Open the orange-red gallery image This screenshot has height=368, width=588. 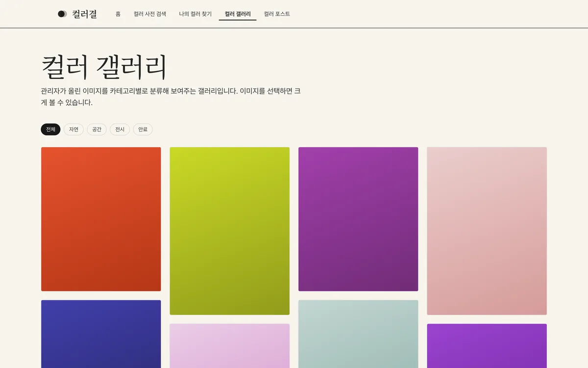click(x=101, y=219)
